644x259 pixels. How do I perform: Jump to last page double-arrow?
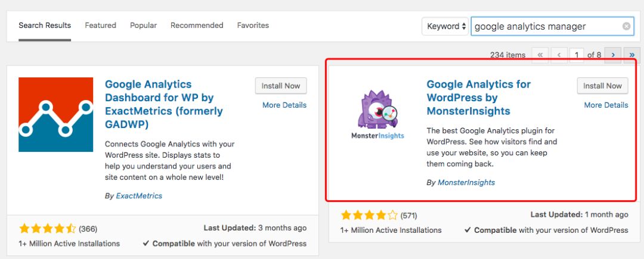631,55
